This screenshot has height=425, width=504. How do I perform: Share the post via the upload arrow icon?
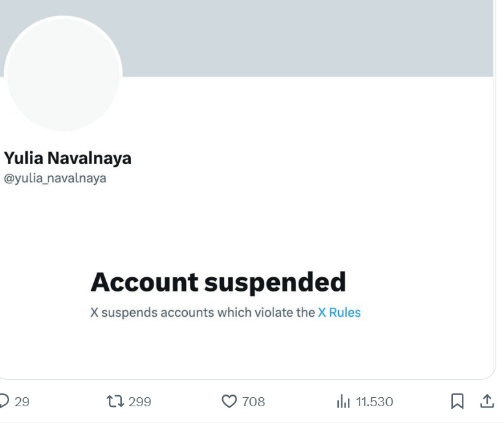tap(487, 401)
